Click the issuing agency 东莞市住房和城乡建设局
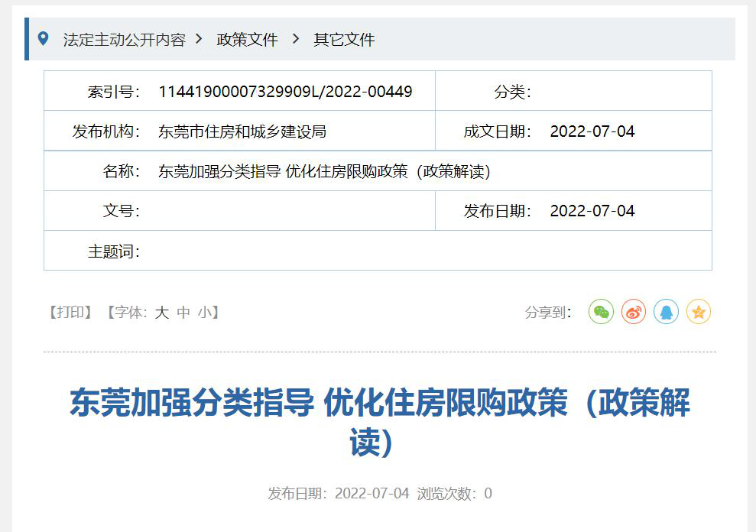The width and height of the screenshot is (756, 532). pos(242,131)
